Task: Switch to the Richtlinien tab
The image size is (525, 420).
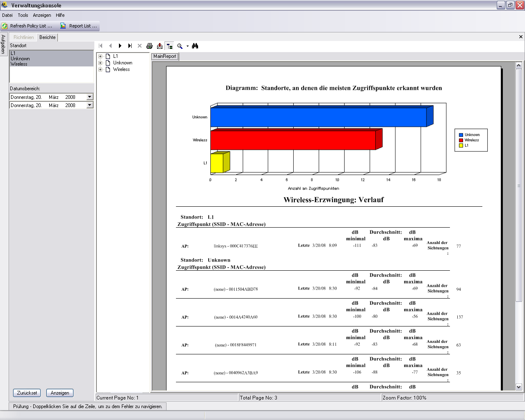Action: coord(24,37)
